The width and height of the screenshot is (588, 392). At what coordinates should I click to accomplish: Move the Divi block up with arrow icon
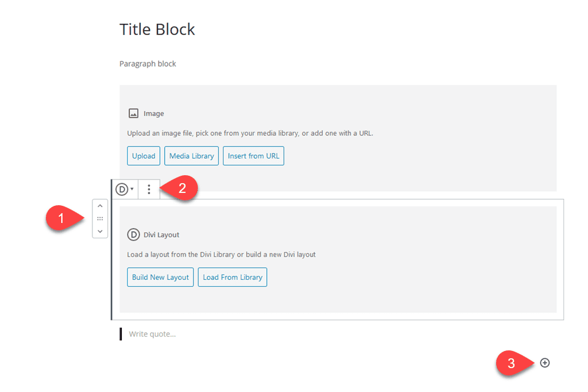tap(100, 205)
